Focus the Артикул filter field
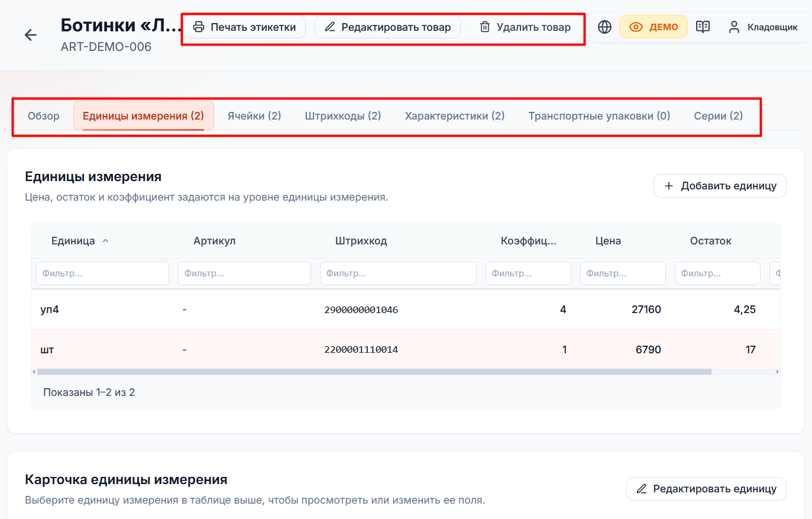Image resolution: width=812 pixels, height=519 pixels. [x=245, y=273]
